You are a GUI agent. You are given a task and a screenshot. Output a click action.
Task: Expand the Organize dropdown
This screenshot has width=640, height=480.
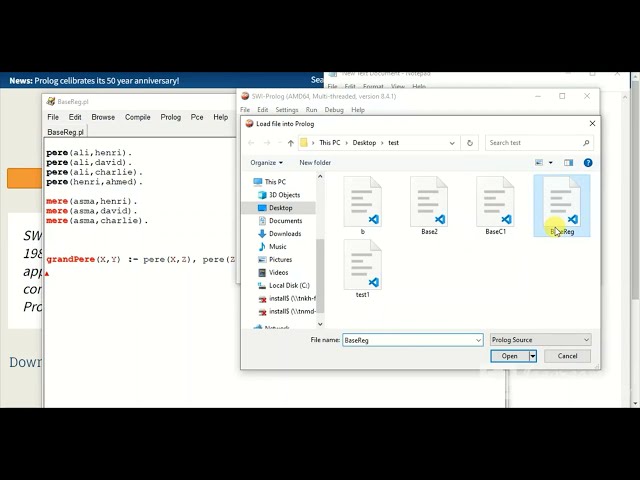267,162
